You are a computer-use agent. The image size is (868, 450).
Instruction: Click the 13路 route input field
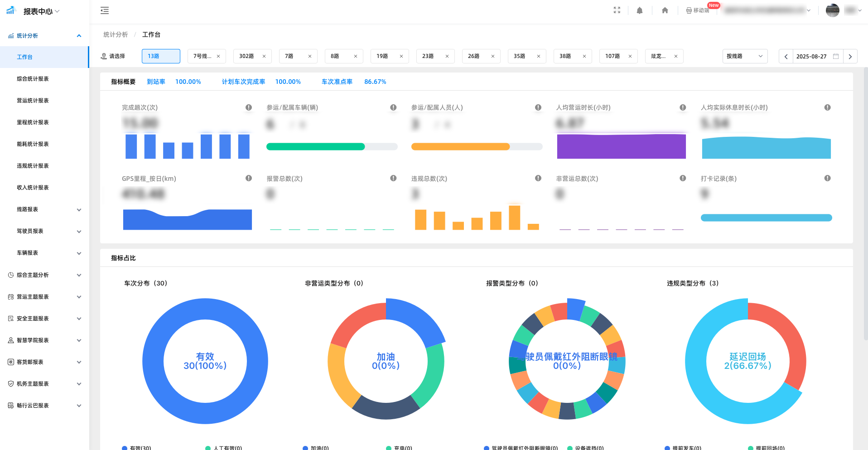pyautogui.click(x=161, y=56)
